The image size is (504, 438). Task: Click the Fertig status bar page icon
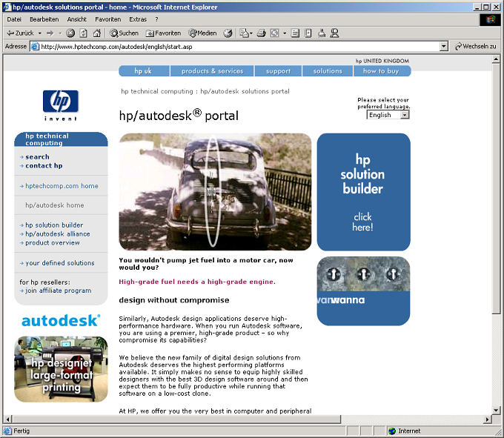click(x=7, y=431)
